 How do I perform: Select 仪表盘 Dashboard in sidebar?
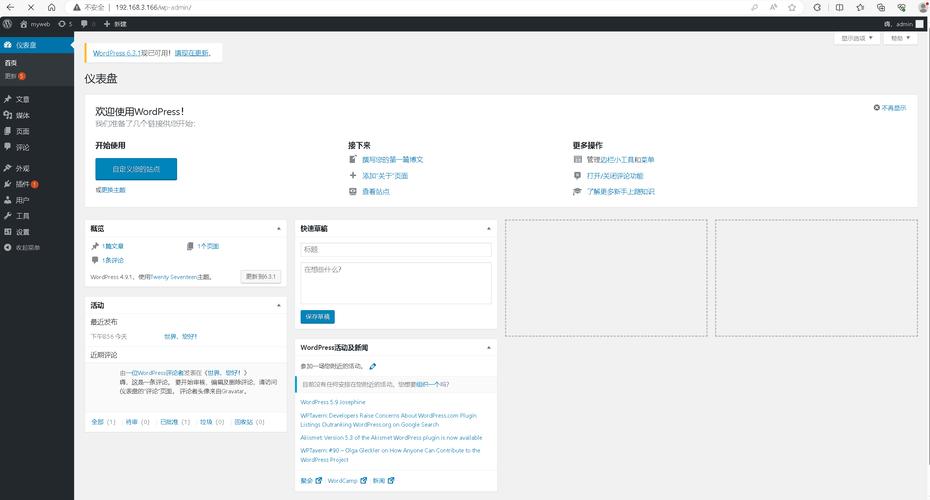(x=37, y=45)
